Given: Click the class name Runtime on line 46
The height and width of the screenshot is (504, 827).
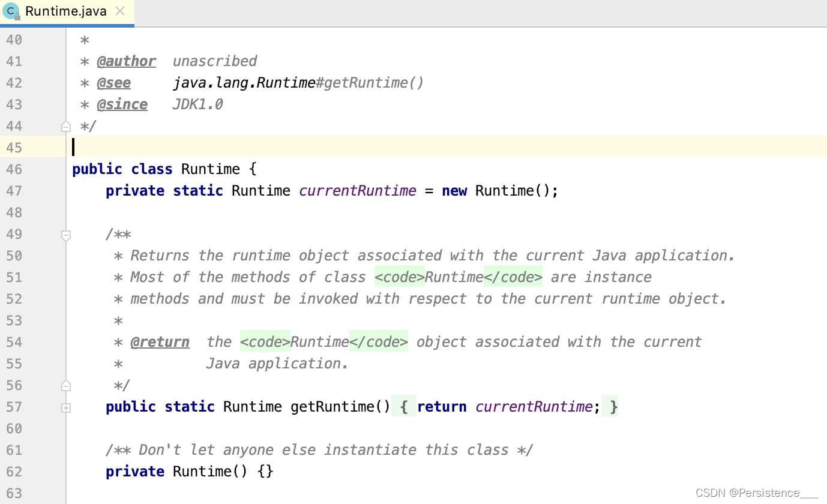Looking at the screenshot, I should [211, 169].
